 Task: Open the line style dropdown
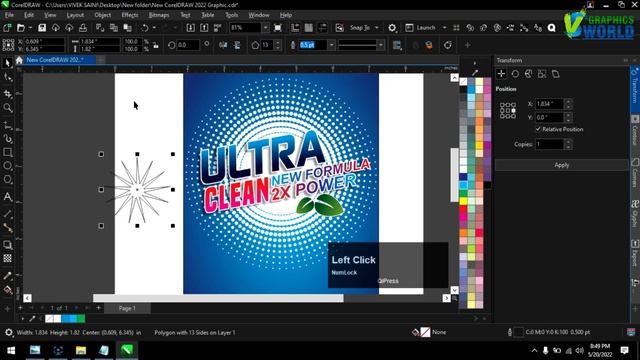(x=380, y=45)
